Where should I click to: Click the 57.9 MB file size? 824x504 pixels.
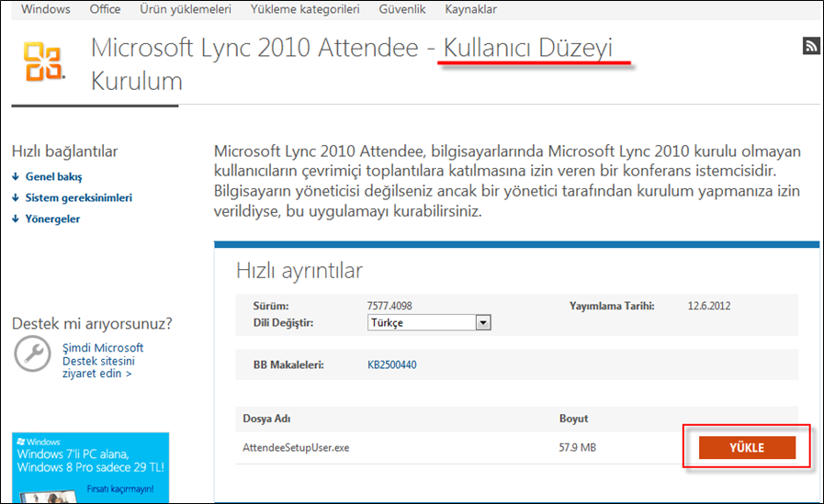[x=578, y=448]
